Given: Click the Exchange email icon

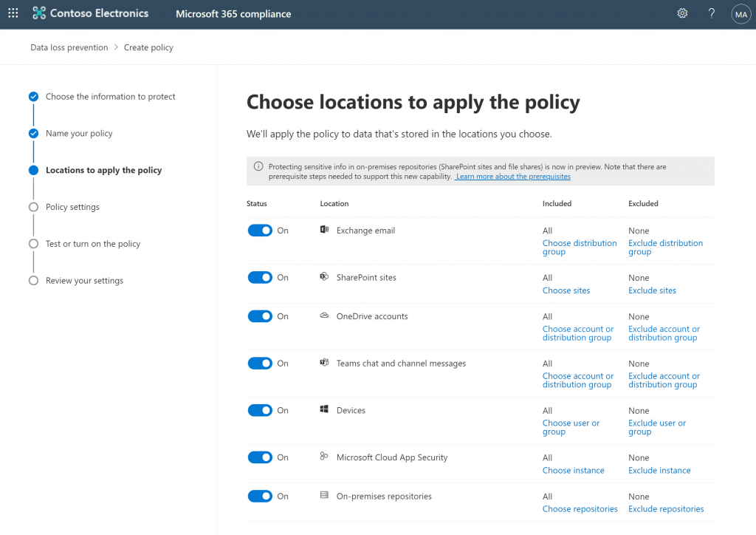Looking at the screenshot, I should click(x=325, y=230).
